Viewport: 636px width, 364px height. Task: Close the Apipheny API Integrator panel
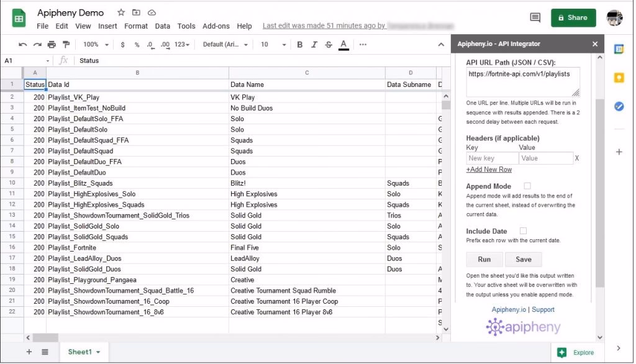pos(594,44)
